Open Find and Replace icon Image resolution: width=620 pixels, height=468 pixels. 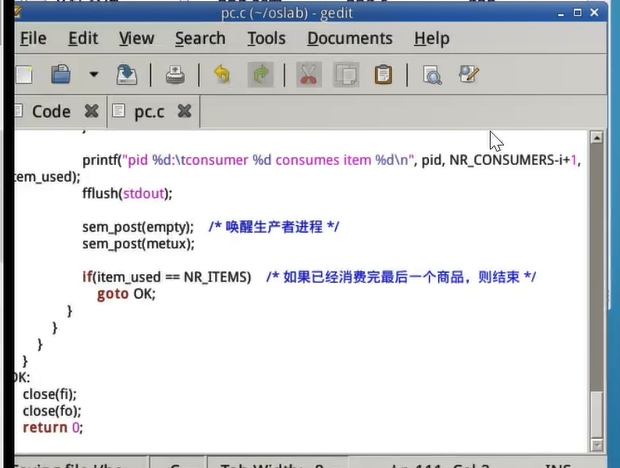[469, 74]
